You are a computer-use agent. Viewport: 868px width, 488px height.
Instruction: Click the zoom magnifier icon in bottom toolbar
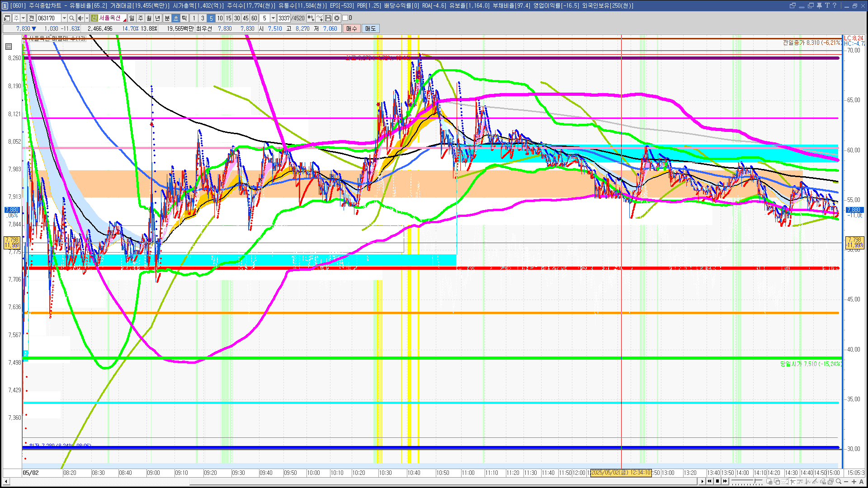point(838,482)
